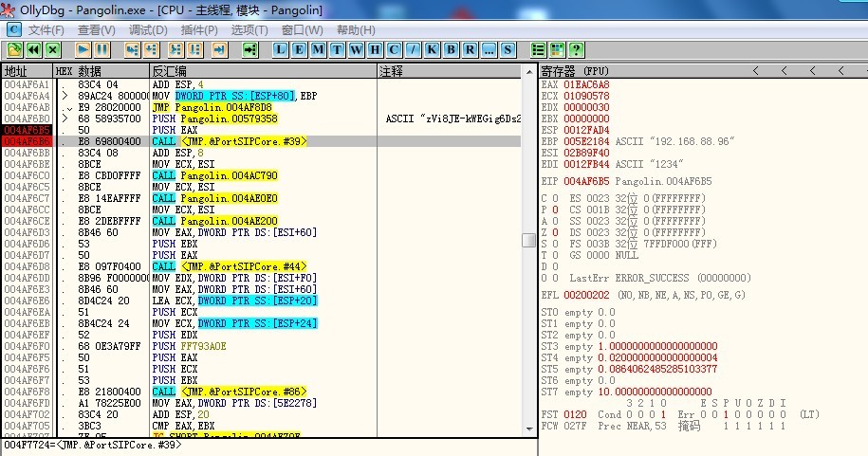Viewport: 868px width, 456px height.
Task: Click the Go to address green arrow icon
Action: point(250,50)
